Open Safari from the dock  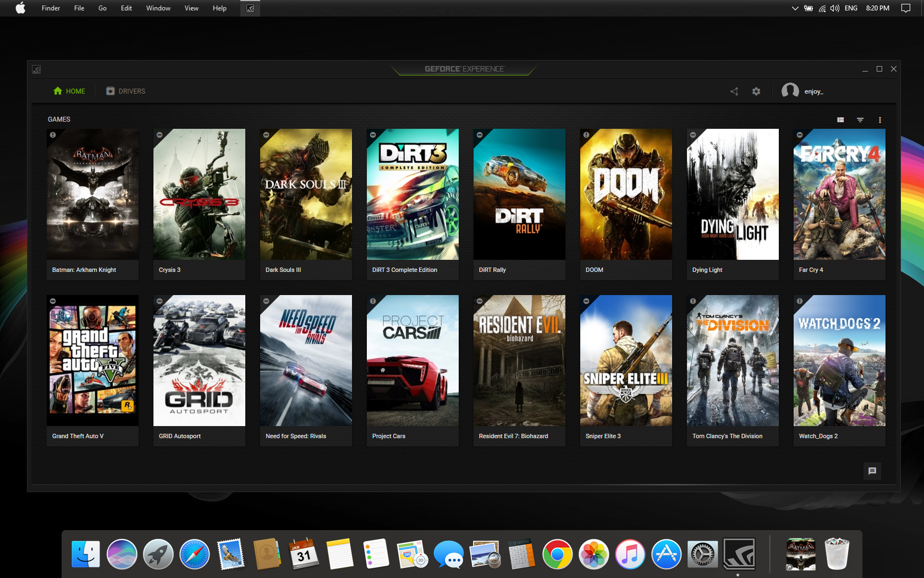click(195, 554)
